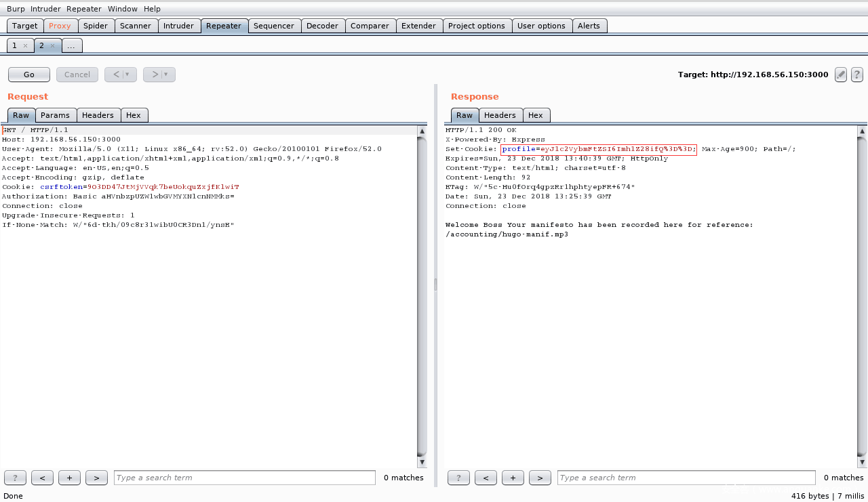The height and width of the screenshot is (502, 868).
Task: Click response search help question mark button
Action: click(458, 478)
